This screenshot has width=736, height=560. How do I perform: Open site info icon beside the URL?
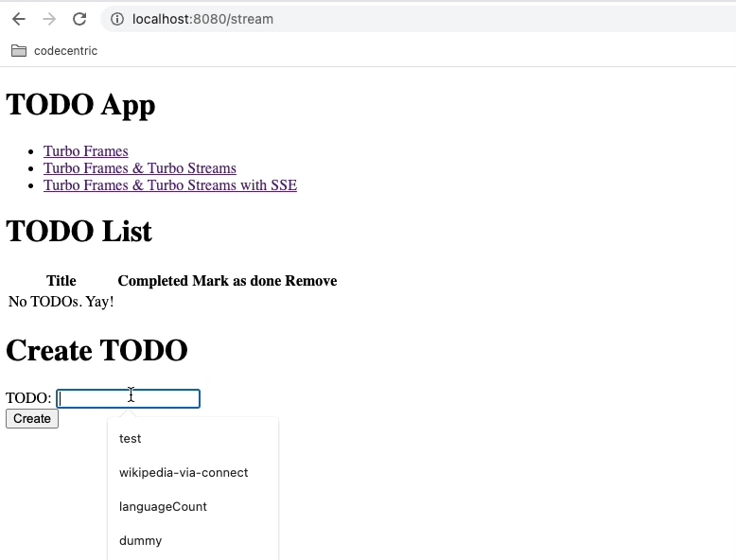point(116,19)
